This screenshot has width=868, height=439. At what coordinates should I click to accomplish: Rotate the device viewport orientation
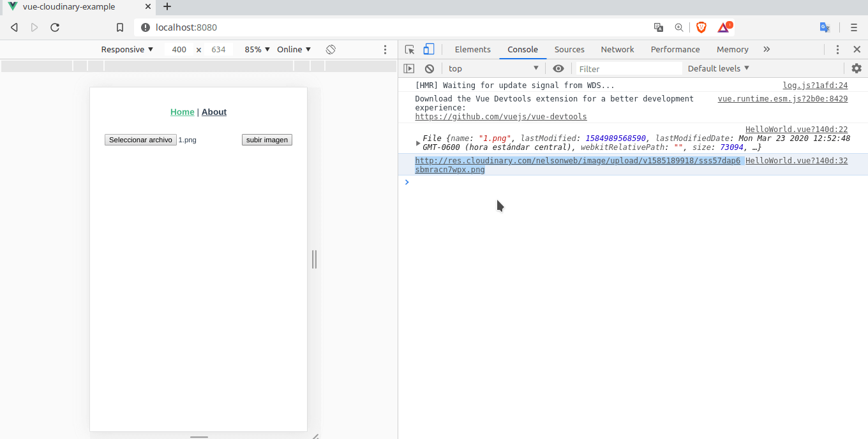tap(331, 49)
